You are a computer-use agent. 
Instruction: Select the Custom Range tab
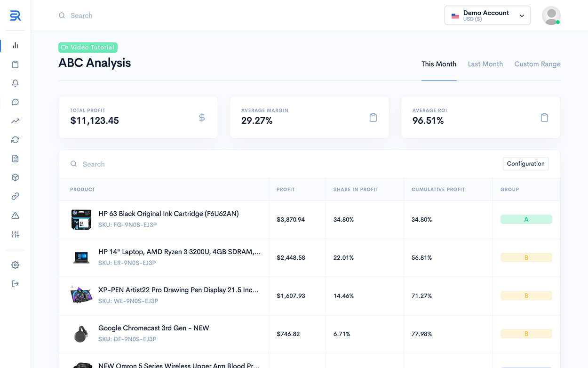coord(538,64)
